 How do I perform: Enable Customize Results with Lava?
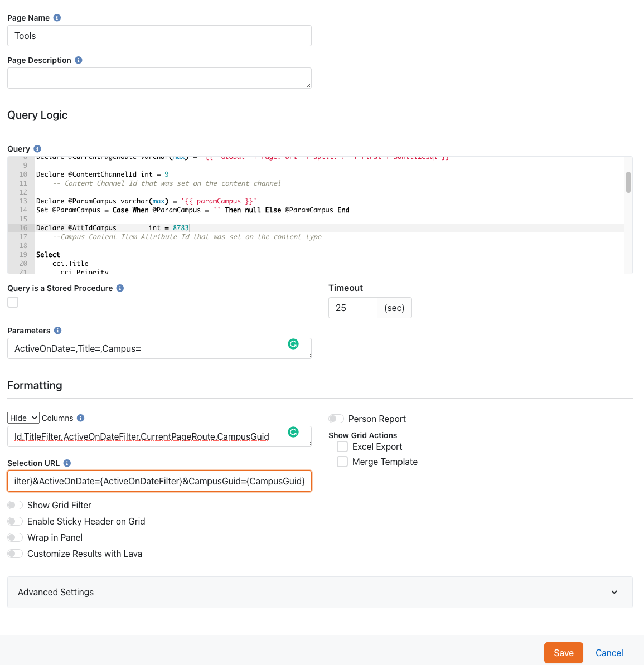click(x=15, y=554)
